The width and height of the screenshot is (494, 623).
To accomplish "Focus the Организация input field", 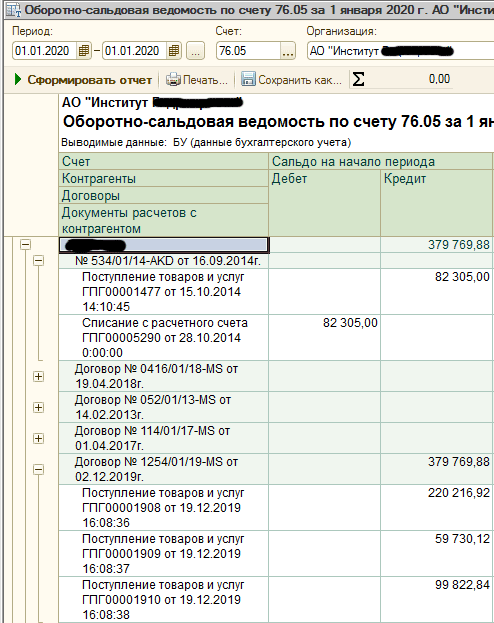I will (x=400, y=51).
